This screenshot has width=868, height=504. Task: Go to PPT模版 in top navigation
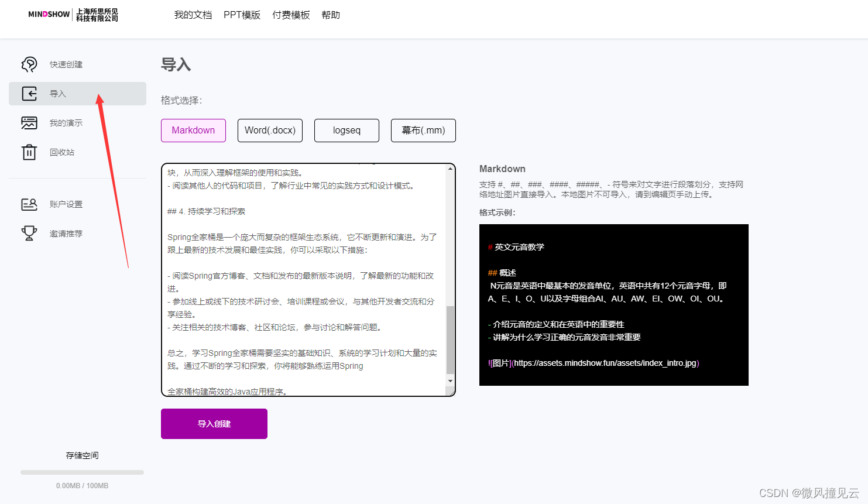point(242,15)
